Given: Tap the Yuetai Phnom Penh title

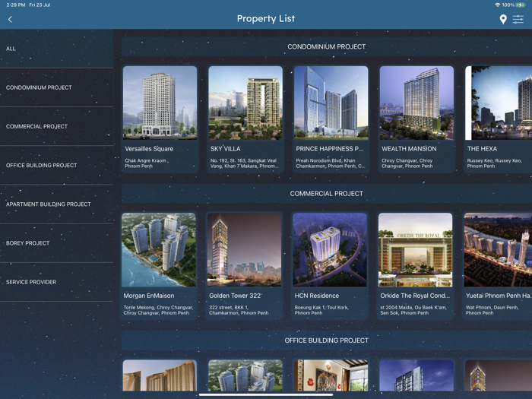Looking at the screenshot, I should [499, 296].
